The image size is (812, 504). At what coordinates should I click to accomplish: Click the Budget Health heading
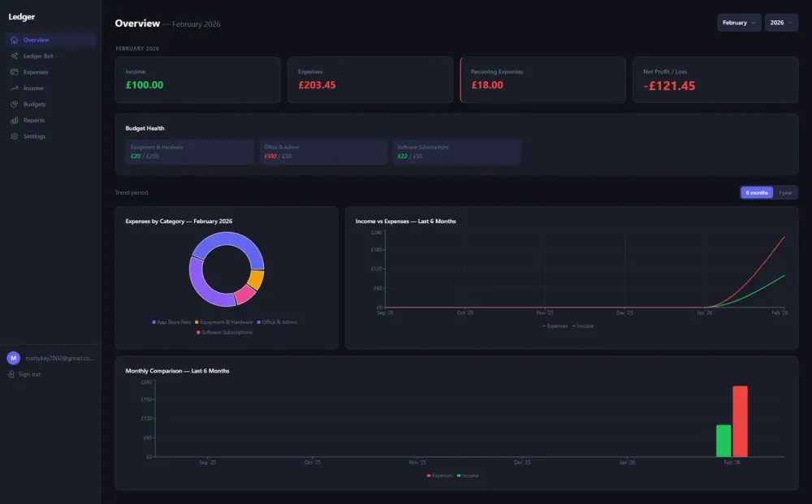pos(145,128)
